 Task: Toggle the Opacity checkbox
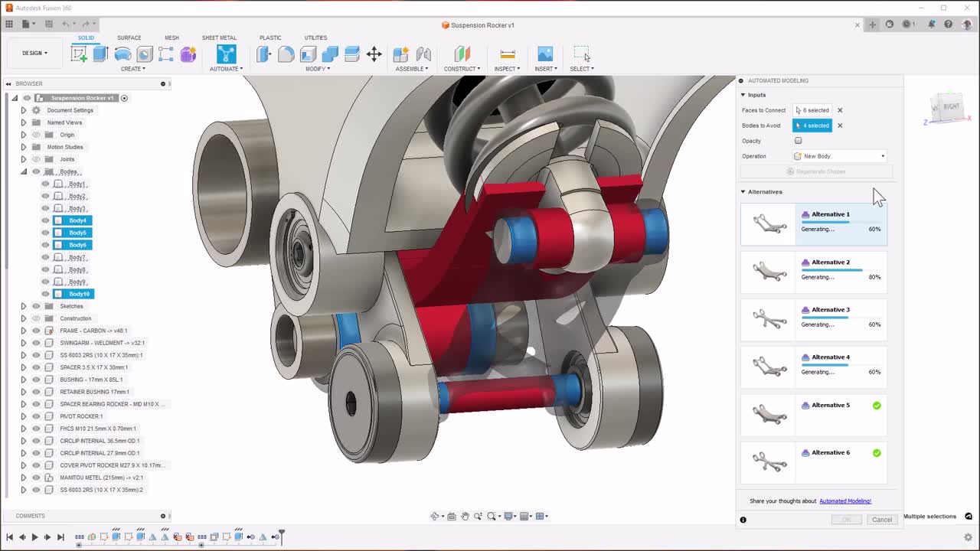click(798, 141)
